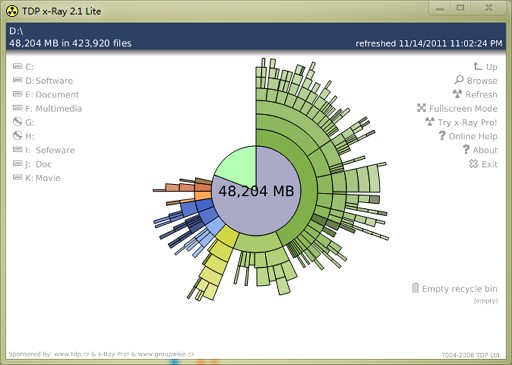Click the Refresh radiation icon
Screen dimensions: 512x365
[457, 94]
